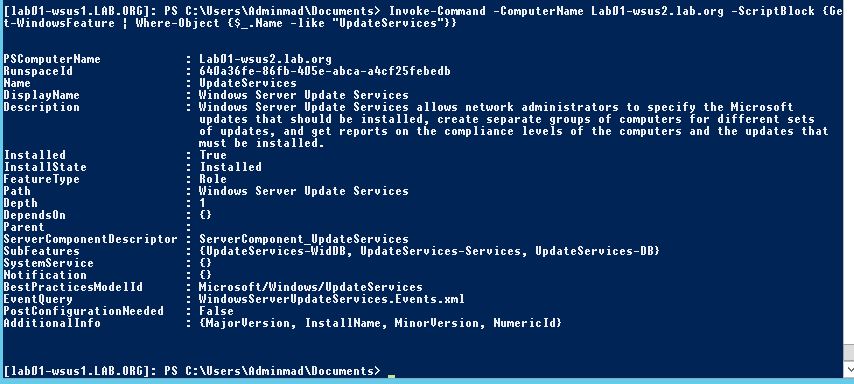
Task: Click the blinking cursor at the prompt
Action: (391, 375)
